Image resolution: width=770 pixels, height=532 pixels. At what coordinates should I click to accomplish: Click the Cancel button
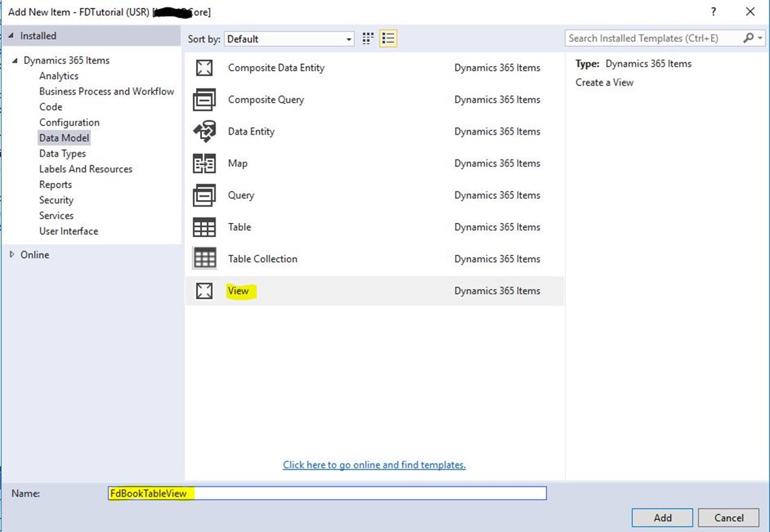729,518
